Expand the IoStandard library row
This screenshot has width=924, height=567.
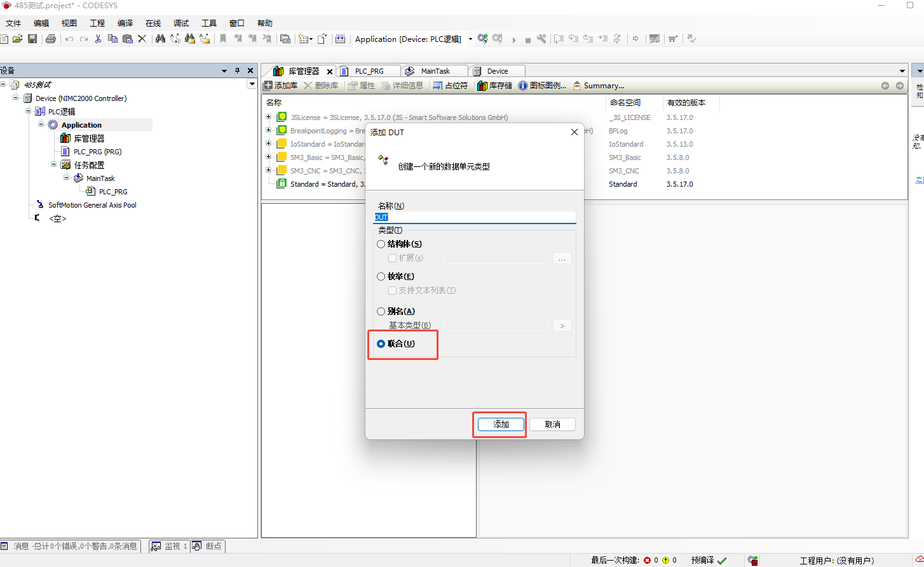click(268, 143)
